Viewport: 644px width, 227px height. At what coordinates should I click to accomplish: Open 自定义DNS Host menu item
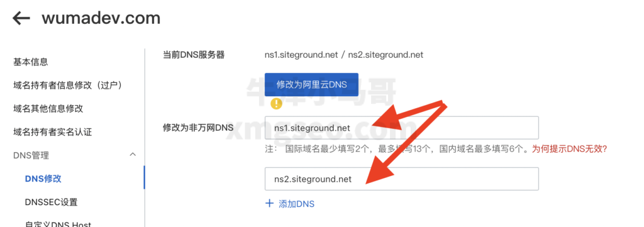pos(58,224)
